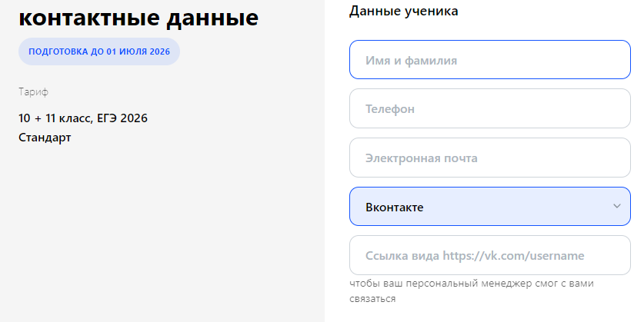Open the Вконтакте messenger dropdown

[490, 206]
